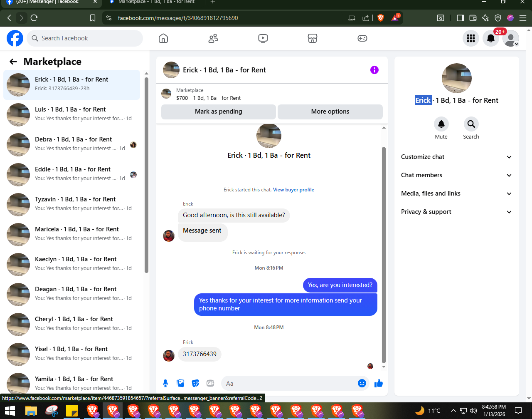532x419 pixels.
Task: Open the View buyer profile link
Action: tap(293, 190)
